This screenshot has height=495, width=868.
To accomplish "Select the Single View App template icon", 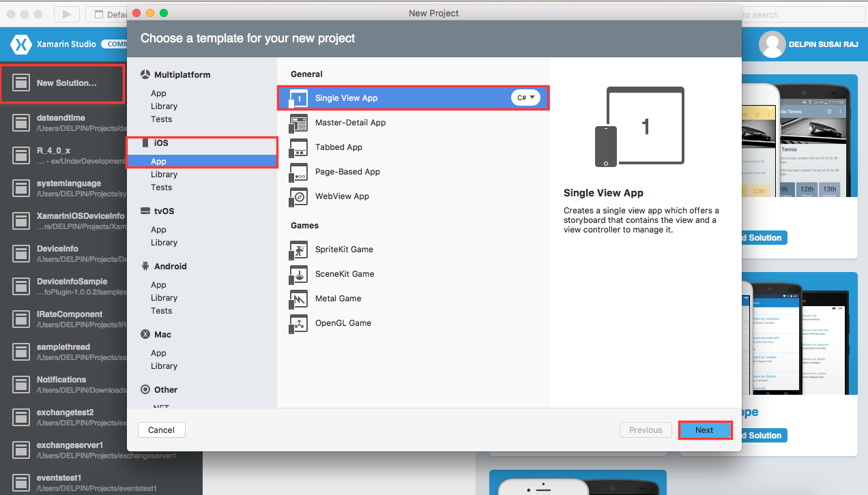I will coord(298,97).
